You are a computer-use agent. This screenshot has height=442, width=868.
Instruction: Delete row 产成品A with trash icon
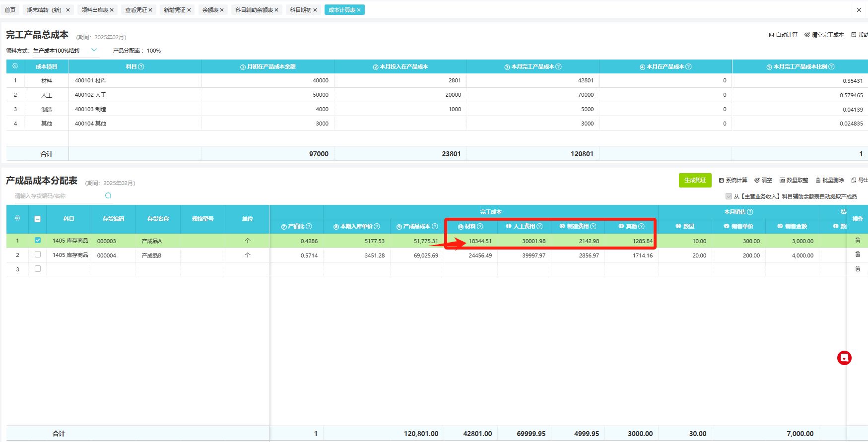(857, 241)
